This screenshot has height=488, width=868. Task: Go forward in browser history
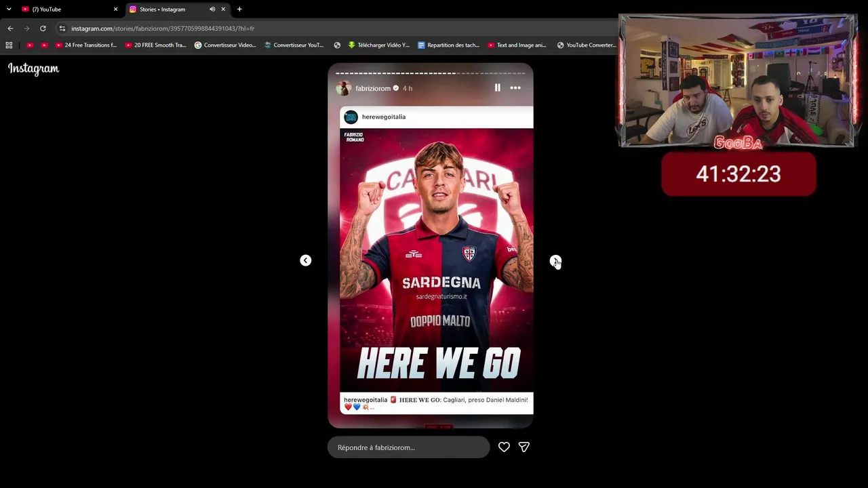(x=26, y=28)
